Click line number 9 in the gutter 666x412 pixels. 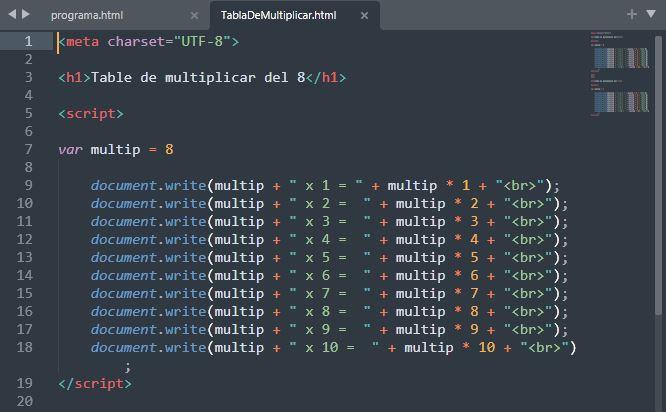coord(28,185)
